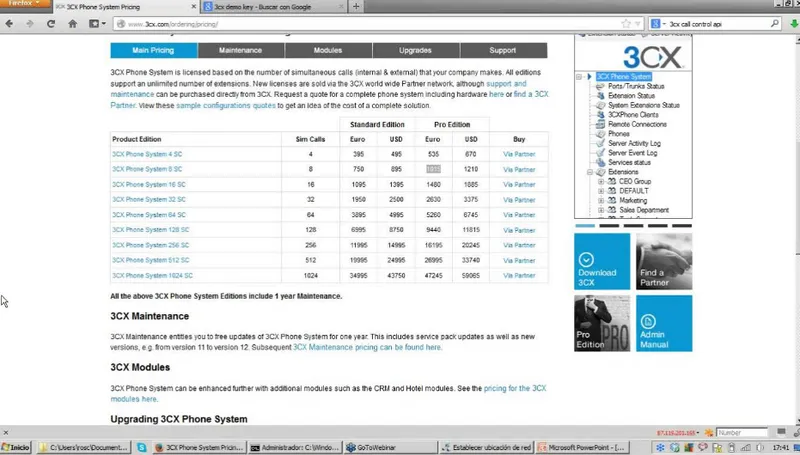800x455 pixels.
Task: Open the Admin Manual tile
Action: (664, 323)
